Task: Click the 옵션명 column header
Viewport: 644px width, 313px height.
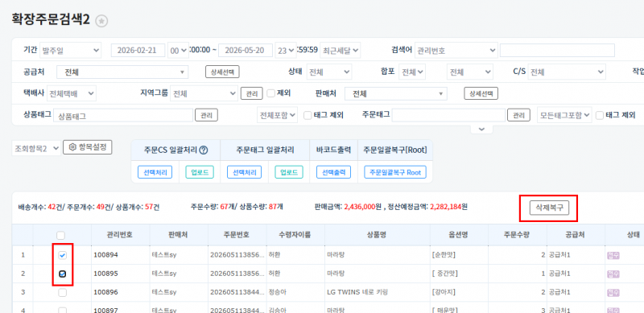Action: click(460, 235)
